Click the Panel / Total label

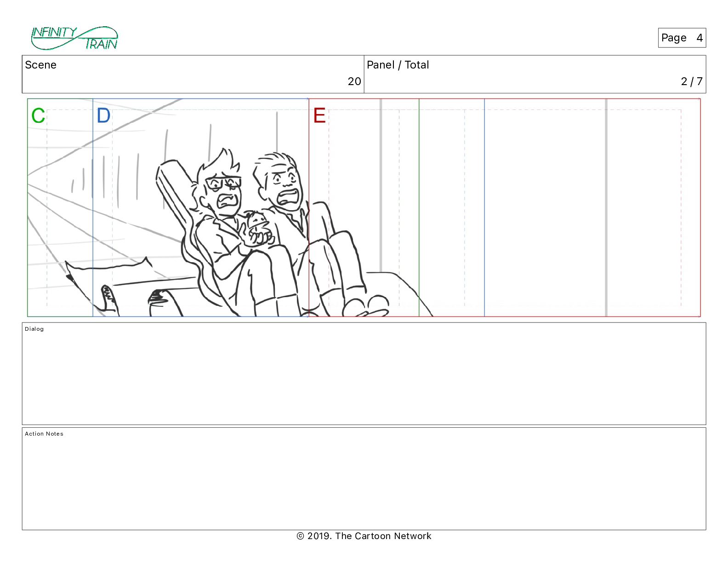pos(398,65)
